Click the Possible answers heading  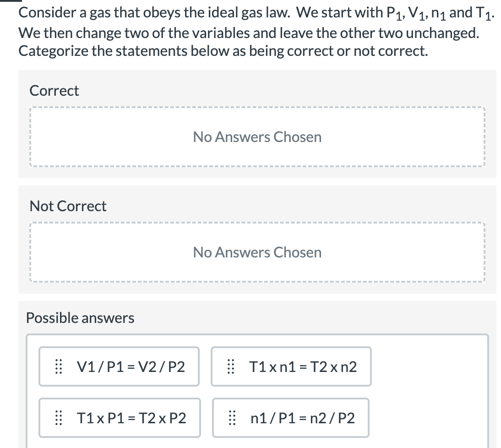click(80, 317)
